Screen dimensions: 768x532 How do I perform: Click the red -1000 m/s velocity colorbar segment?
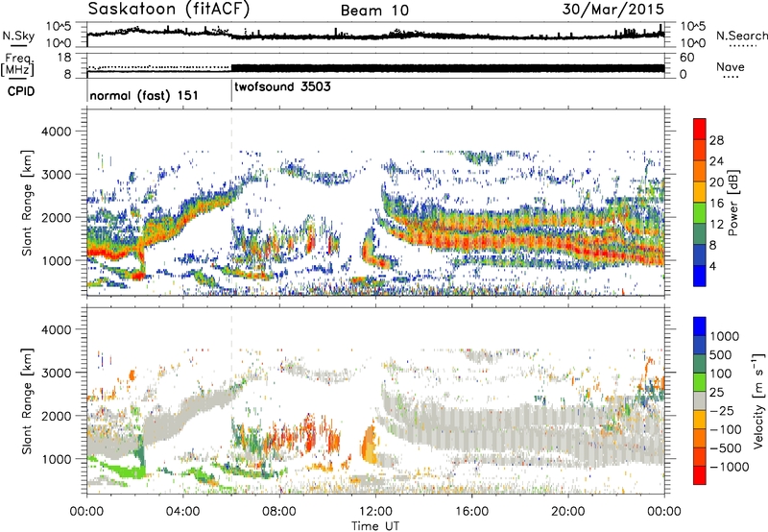click(700, 475)
